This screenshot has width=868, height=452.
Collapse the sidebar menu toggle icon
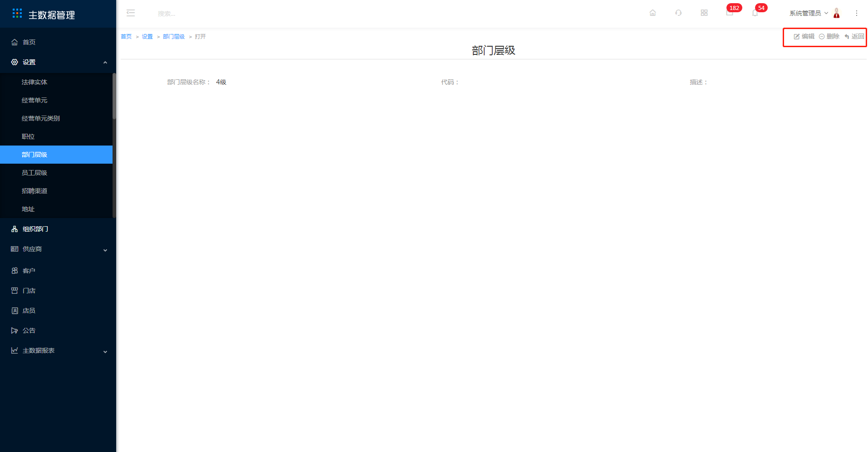[131, 13]
